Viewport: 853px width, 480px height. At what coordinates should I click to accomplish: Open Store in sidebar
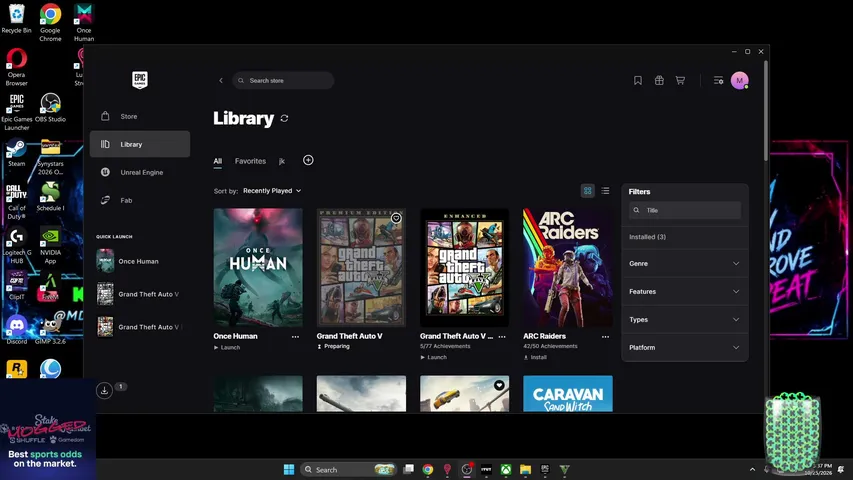pyautogui.click(x=140, y=116)
